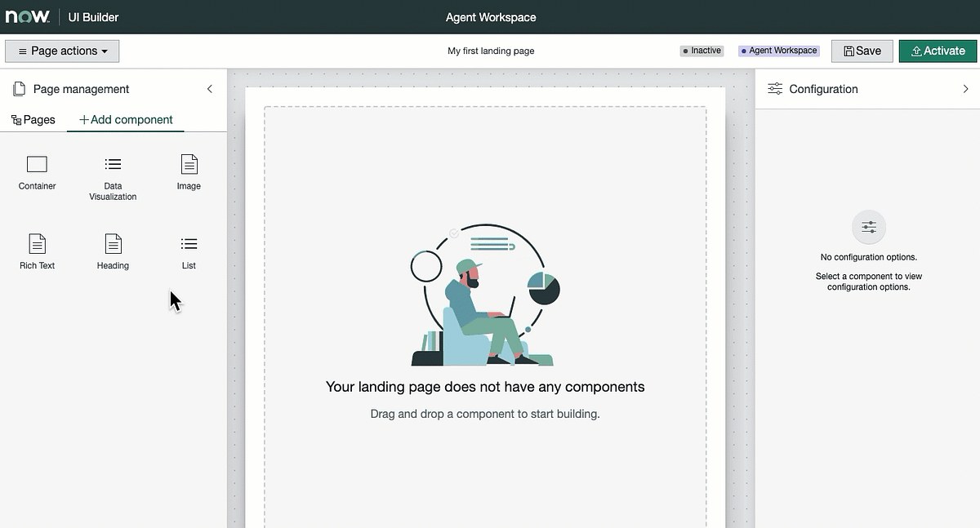The image size is (980, 528).
Task: Click the Configuration sliders icon
Action: coord(774,88)
